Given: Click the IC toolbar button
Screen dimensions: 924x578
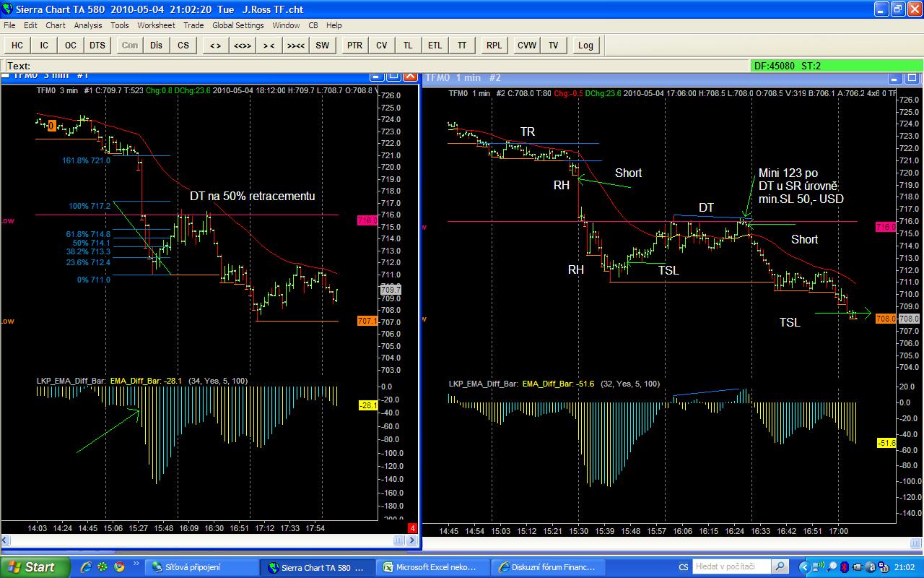Looking at the screenshot, I should tap(44, 45).
